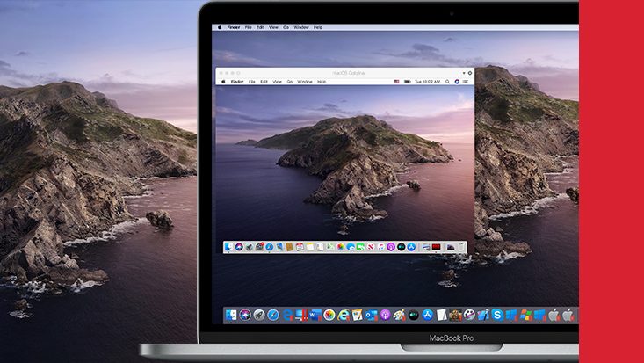The height and width of the screenshot is (363, 644).
Task: Launch Microsoft Edge from the bottom dock
Action: tap(287, 315)
